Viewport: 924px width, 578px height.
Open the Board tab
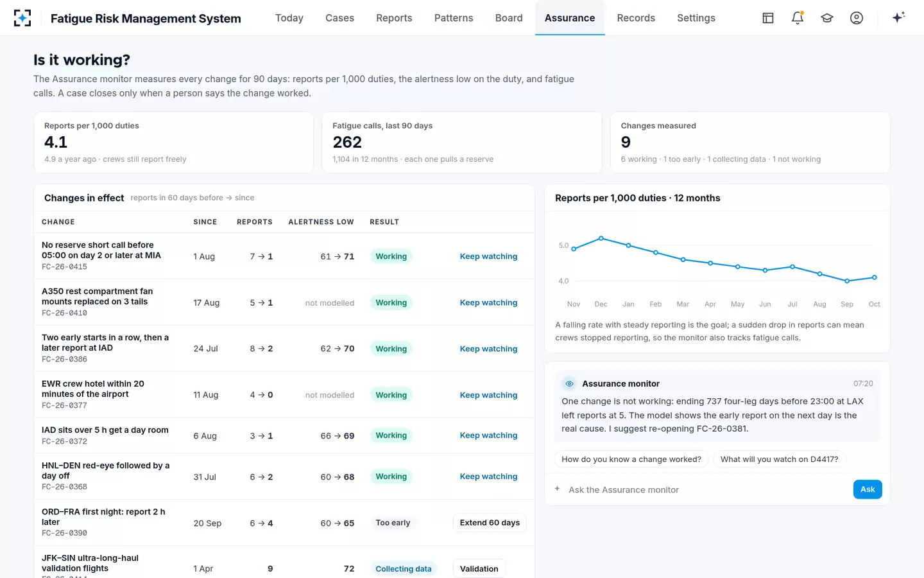(509, 18)
